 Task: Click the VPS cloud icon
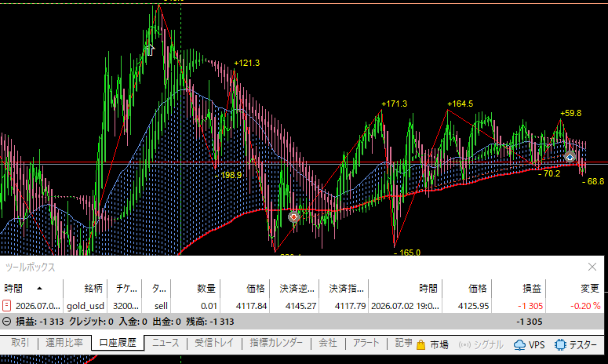pos(519,344)
